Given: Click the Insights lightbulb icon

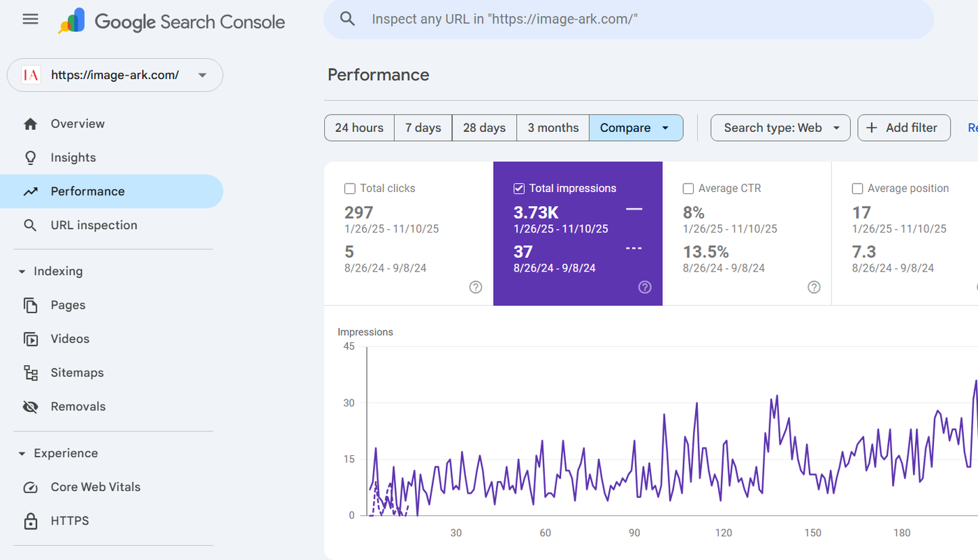Looking at the screenshot, I should coord(30,158).
